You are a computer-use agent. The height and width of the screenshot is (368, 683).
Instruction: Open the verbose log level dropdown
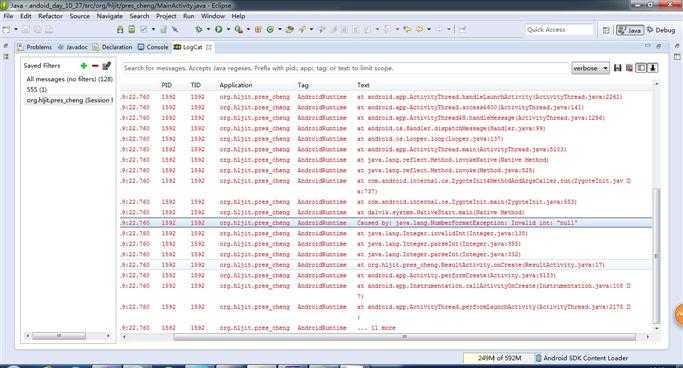pyautogui.click(x=590, y=68)
